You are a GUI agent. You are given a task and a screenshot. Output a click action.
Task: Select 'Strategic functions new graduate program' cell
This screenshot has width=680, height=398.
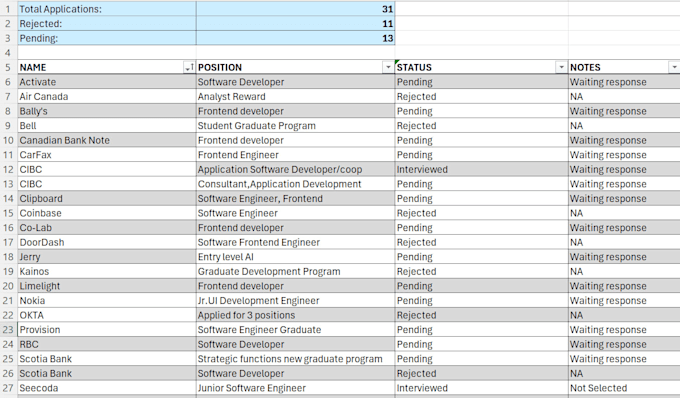(295, 359)
